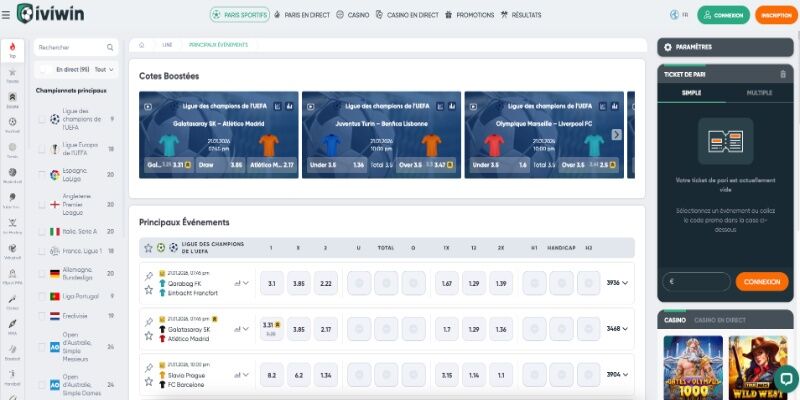
Task: Check the France Ligue 1 checkbox
Action: coord(42,251)
